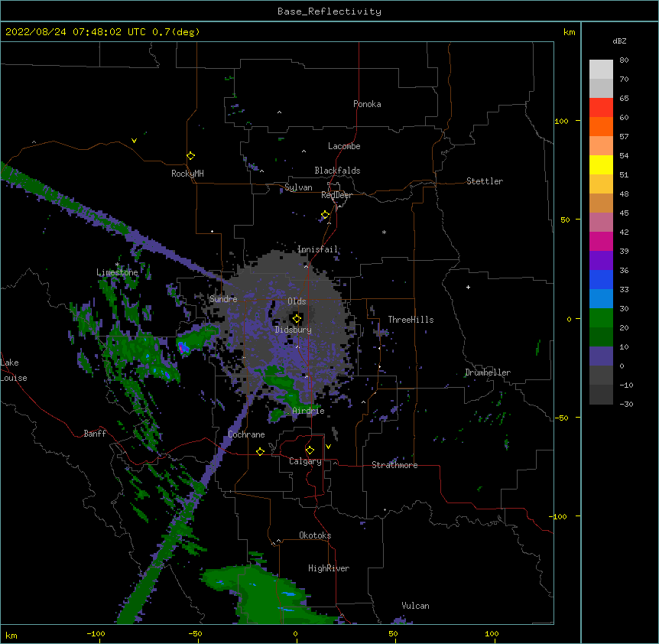Screen dimensions: 659x644
Task: Select the Drumheller label
Action: pos(488,372)
